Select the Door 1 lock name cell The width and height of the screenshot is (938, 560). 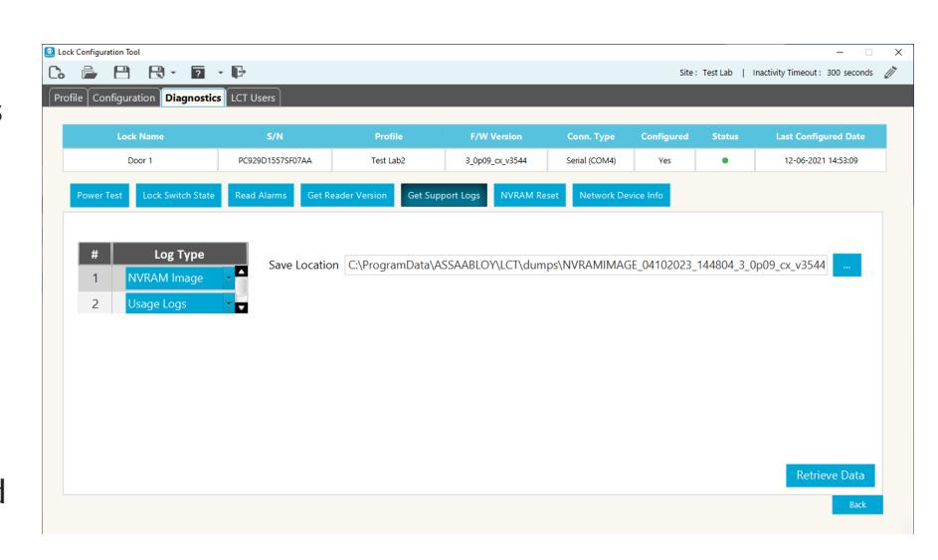(140, 160)
